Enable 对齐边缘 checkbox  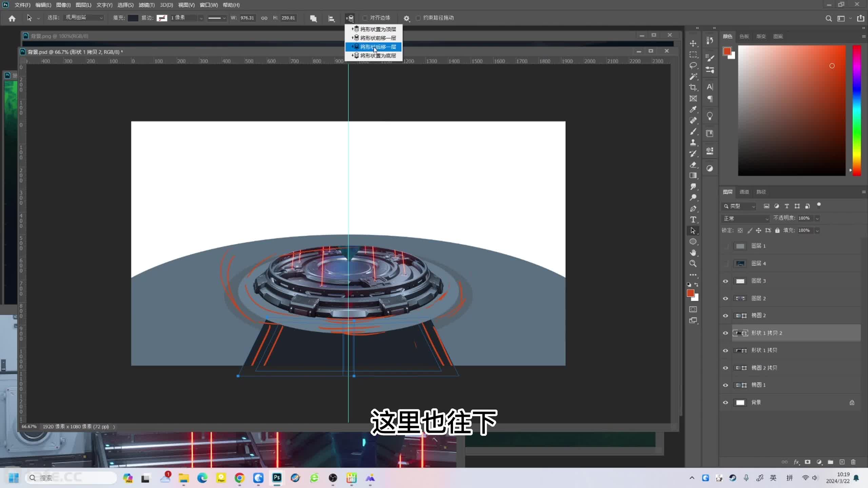[x=365, y=18]
